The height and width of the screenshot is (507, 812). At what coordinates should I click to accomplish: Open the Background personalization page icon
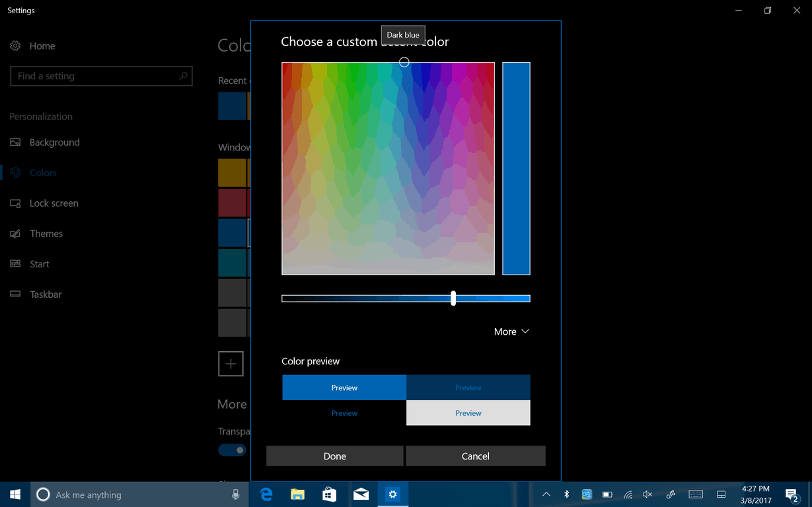[x=16, y=142]
